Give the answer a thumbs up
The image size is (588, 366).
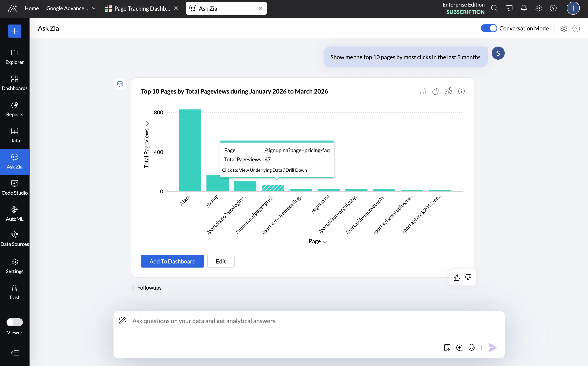click(457, 277)
